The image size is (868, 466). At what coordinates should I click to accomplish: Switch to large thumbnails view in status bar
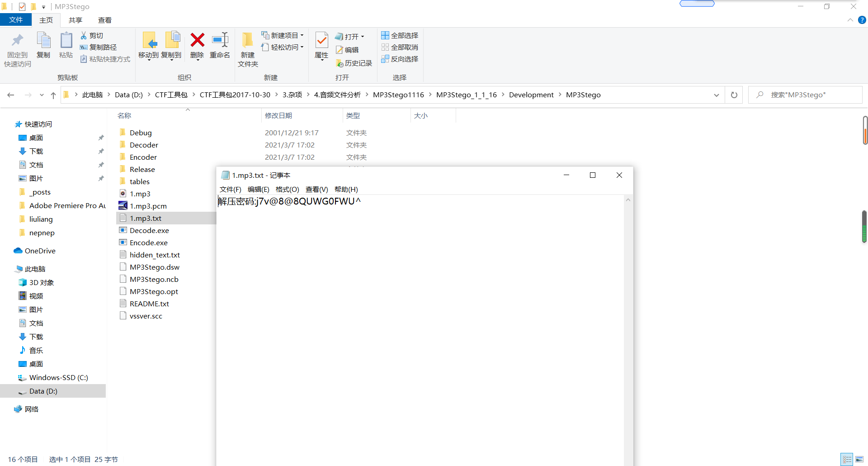pyautogui.click(x=859, y=459)
